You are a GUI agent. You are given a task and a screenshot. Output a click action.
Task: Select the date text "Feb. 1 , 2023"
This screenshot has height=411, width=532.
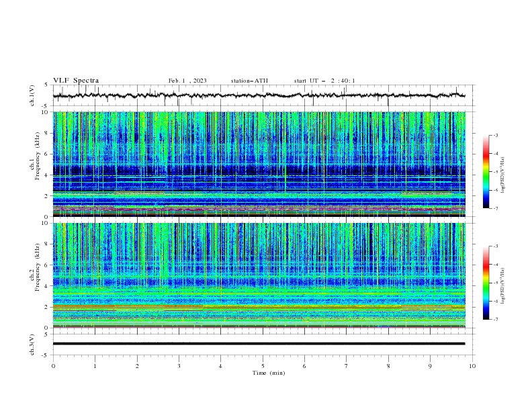click(x=187, y=81)
